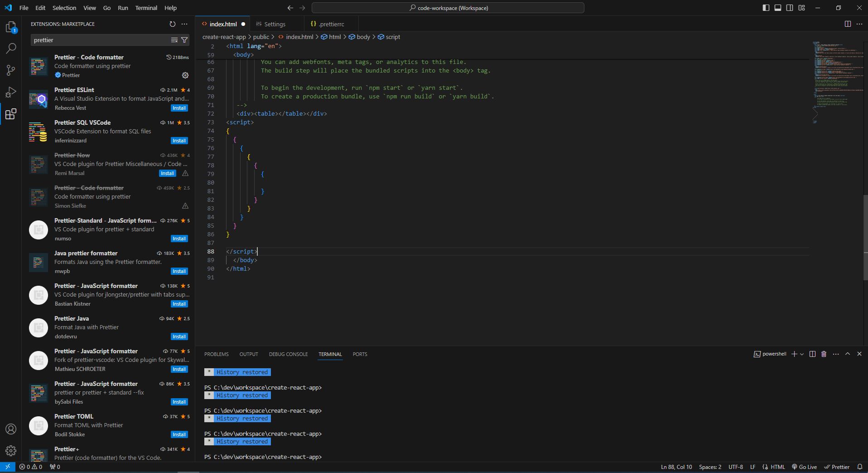Open the Accounts menu icon
The height and width of the screenshot is (473, 868).
(11, 429)
